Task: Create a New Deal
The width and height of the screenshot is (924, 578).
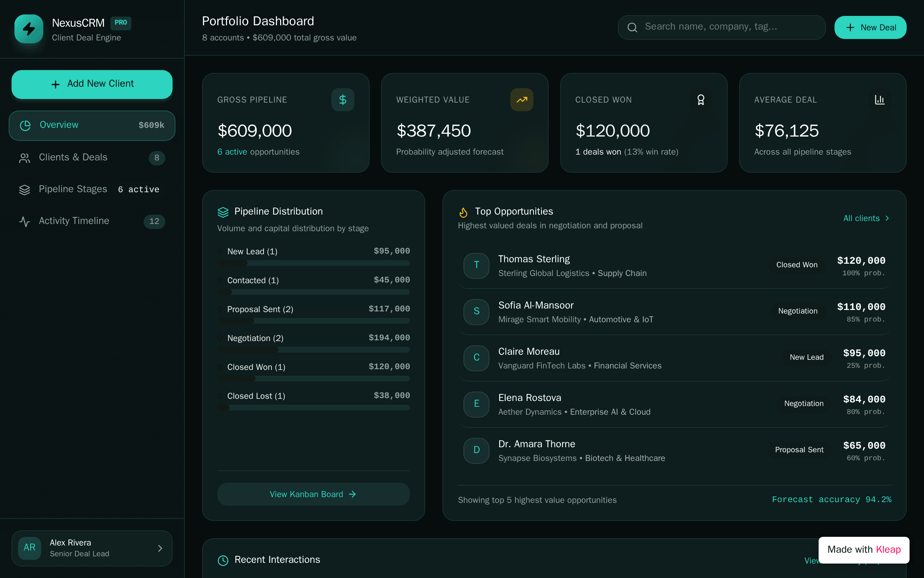Action: (x=870, y=27)
